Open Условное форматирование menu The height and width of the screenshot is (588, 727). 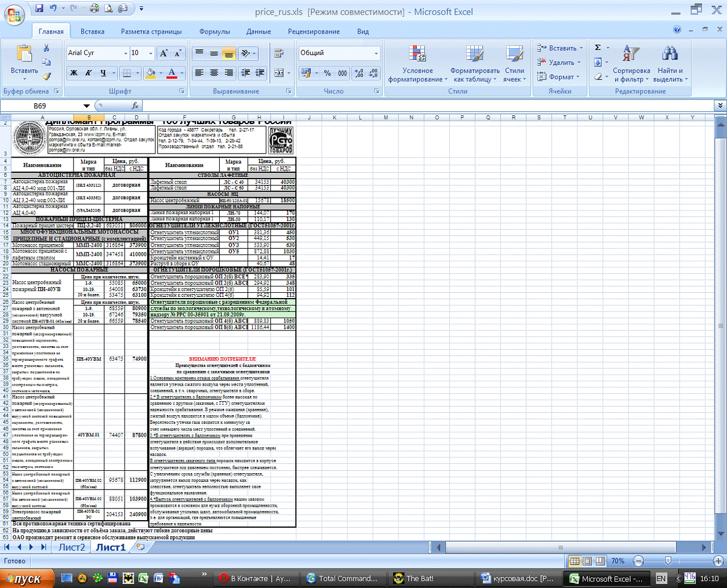[x=417, y=65]
